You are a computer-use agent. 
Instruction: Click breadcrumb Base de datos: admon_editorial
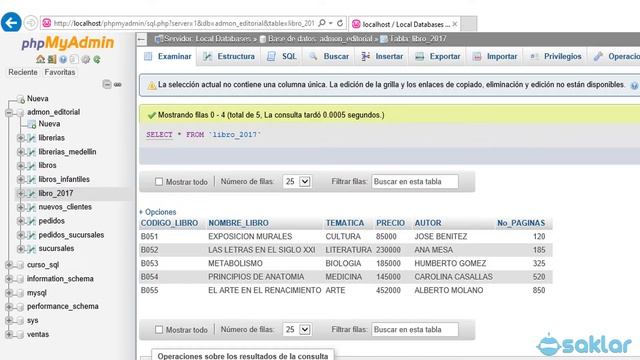pyautogui.click(x=319, y=39)
